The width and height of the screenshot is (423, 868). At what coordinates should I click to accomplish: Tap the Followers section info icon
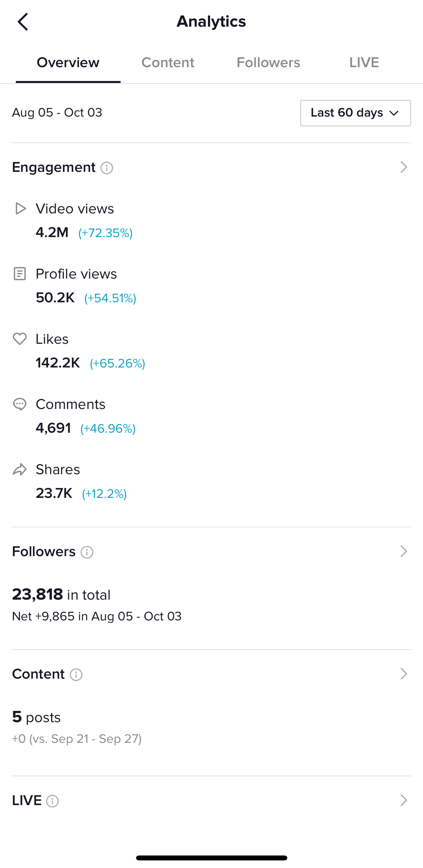(x=87, y=552)
